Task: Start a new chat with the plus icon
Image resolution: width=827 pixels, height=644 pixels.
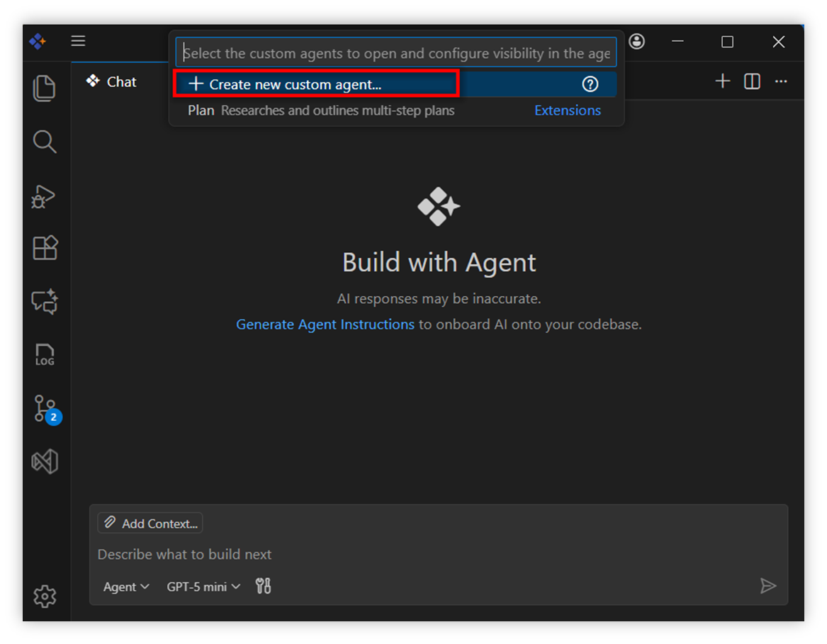Action: coord(722,81)
